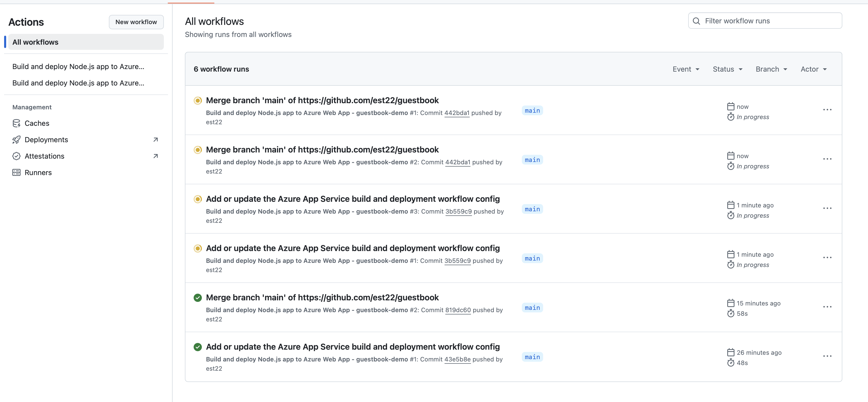Click the search magnifier icon in the filter box
This screenshot has height=402, width=868.
(696, 21)
